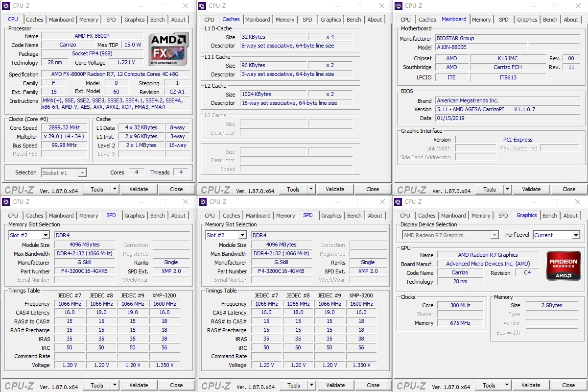
Task: Expand the Tools arrow in the left SPD window
Action: point(115,385)
